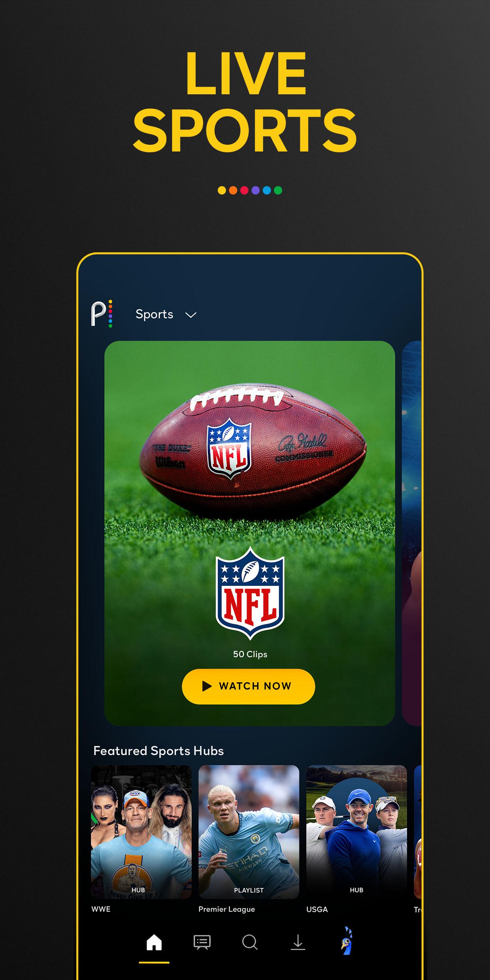Select the Premier League title link
Screen dimensions: 490x980
tap(226, 909)
